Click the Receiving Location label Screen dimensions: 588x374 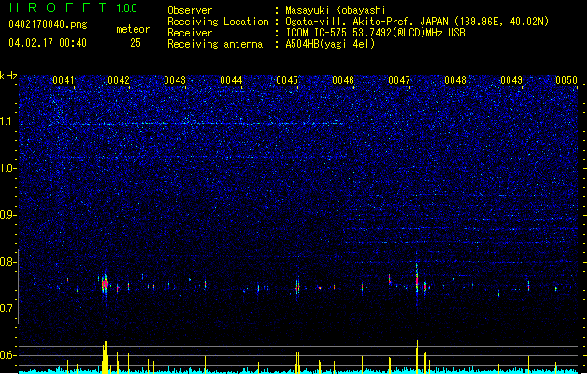[218, 22]
